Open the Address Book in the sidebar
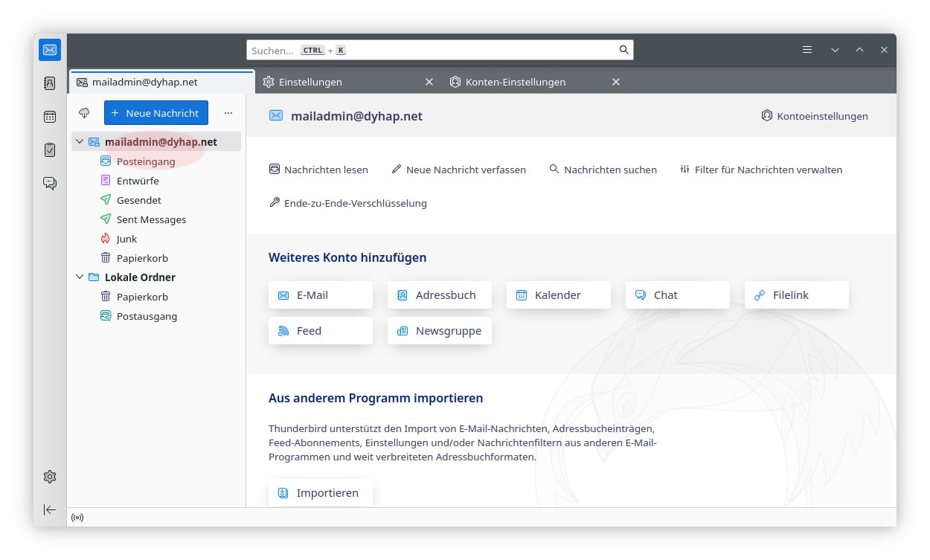The height and width of the screenshot is (560, 930). [50, 83]
